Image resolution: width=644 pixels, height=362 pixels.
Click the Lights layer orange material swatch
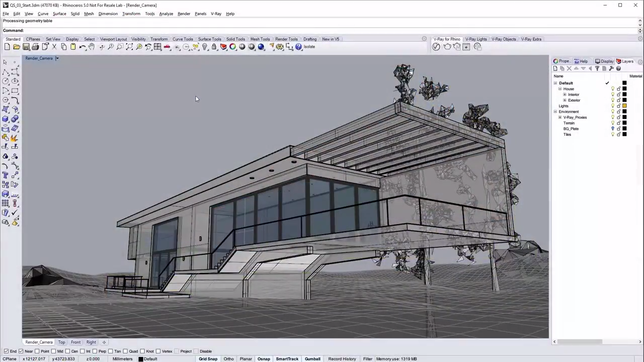[625, 106]
